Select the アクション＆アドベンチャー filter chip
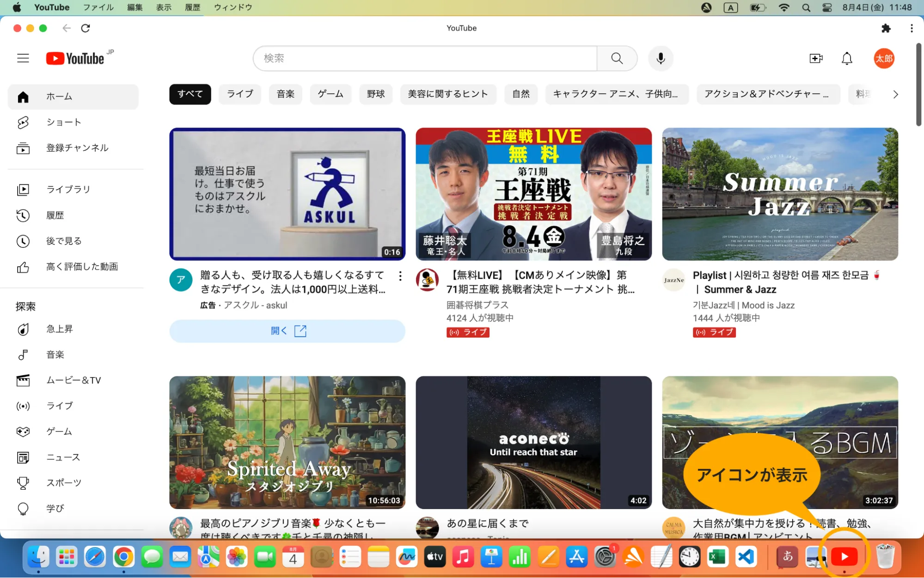 768,94
